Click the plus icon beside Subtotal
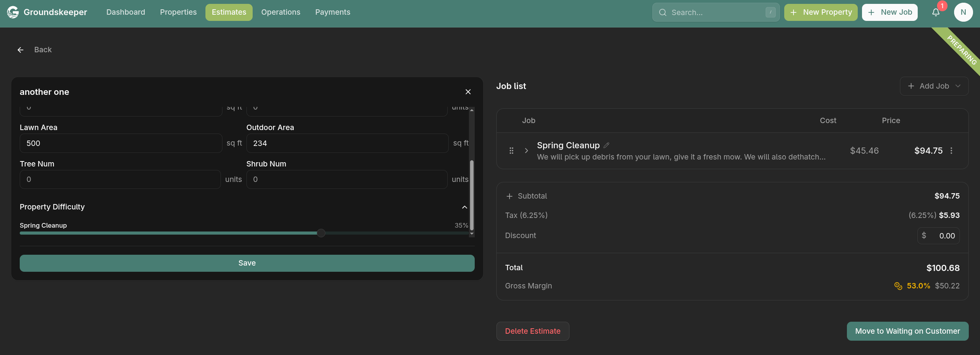Viewport: 980px width, 355px height. coord(509,196)
